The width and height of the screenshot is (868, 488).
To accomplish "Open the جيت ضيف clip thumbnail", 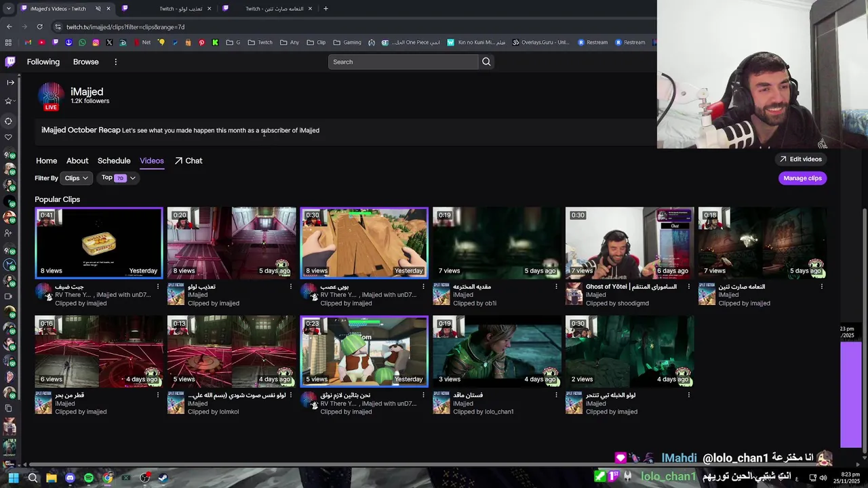I will tap(99, 243).
